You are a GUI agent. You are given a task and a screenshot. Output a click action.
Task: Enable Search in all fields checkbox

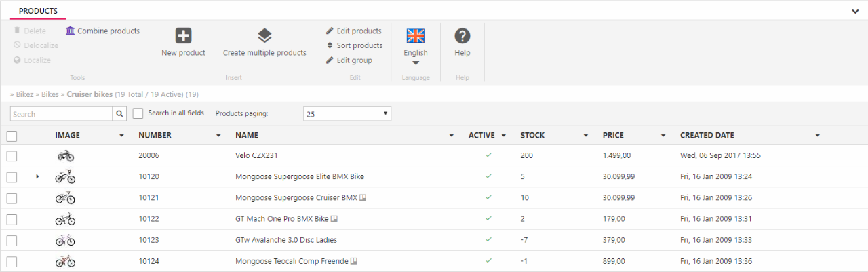[x=138, y=113]
